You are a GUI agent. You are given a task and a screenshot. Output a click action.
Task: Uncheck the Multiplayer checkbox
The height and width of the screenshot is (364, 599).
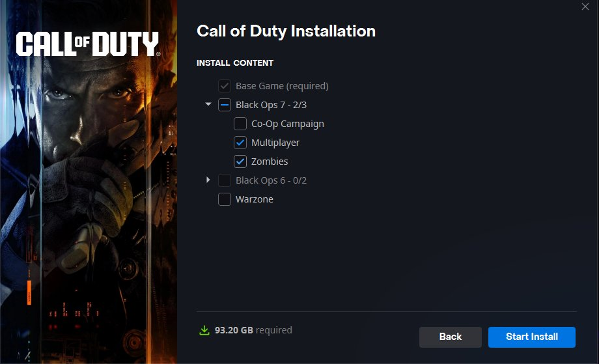click(x=240, y=143)
